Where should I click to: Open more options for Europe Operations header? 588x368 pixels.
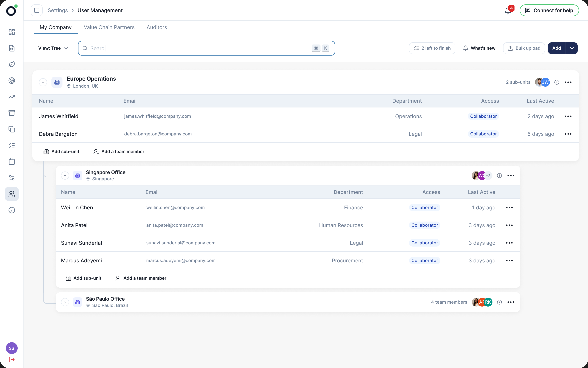[568, 82]
